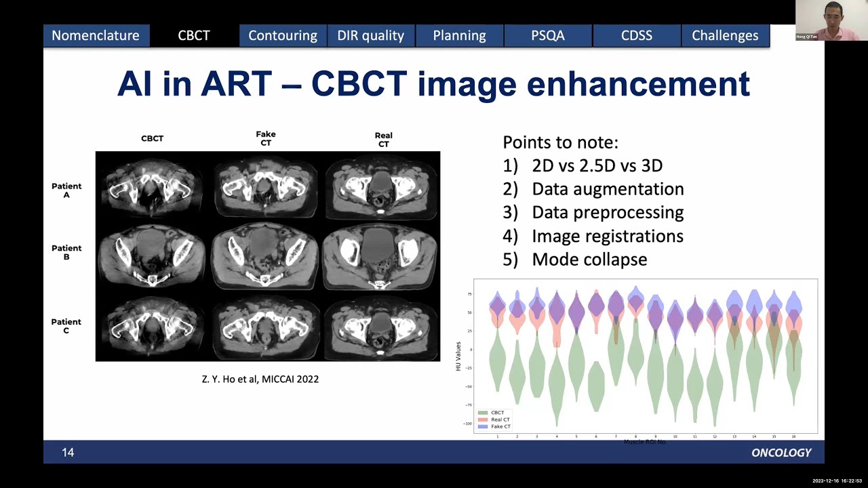
Task: Click the green CBCT legend swatch
Action: (483, 413)
